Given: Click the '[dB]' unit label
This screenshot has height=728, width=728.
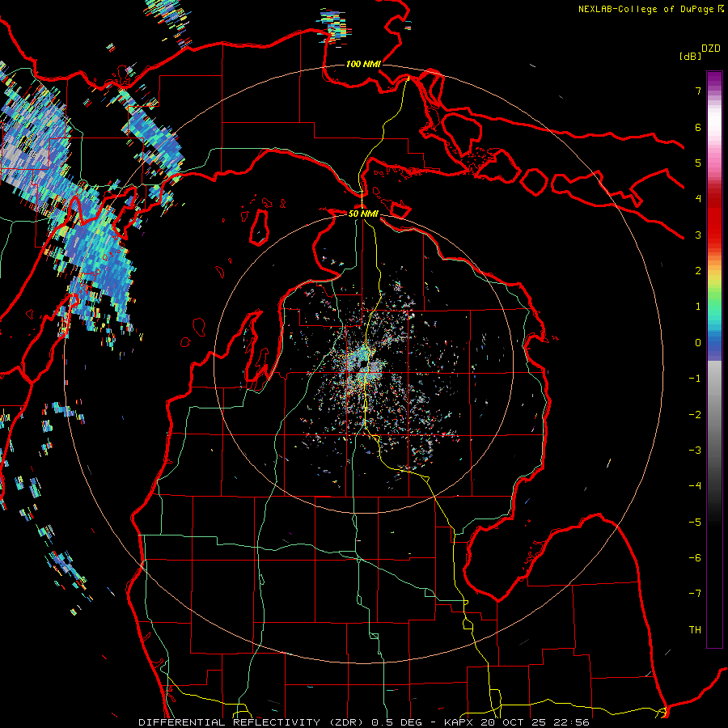Looking at the screenshot, I should (689, 56).
